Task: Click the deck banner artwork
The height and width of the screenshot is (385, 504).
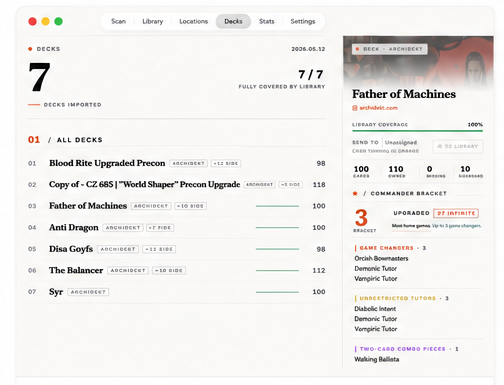Action: (418, 62)
